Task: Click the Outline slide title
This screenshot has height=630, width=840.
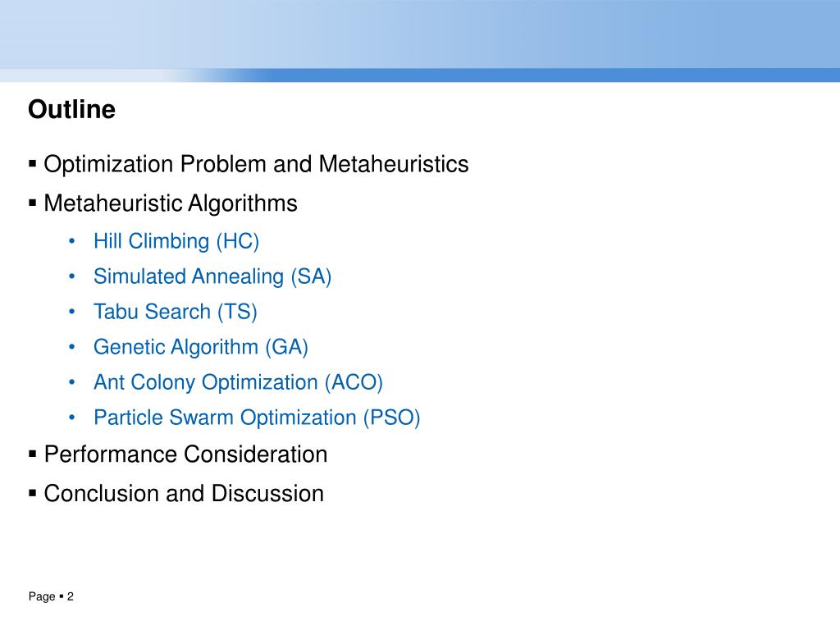Action: (x=71, y=109)
